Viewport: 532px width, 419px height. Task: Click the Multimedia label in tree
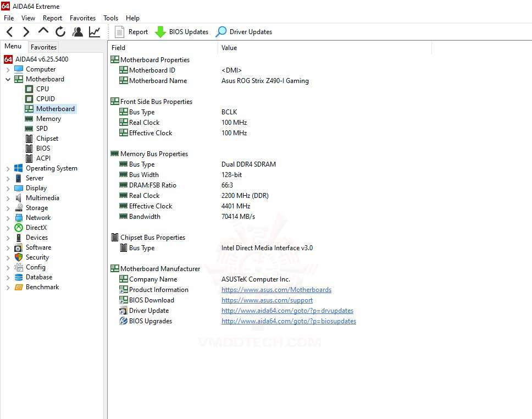click(42, 198)
